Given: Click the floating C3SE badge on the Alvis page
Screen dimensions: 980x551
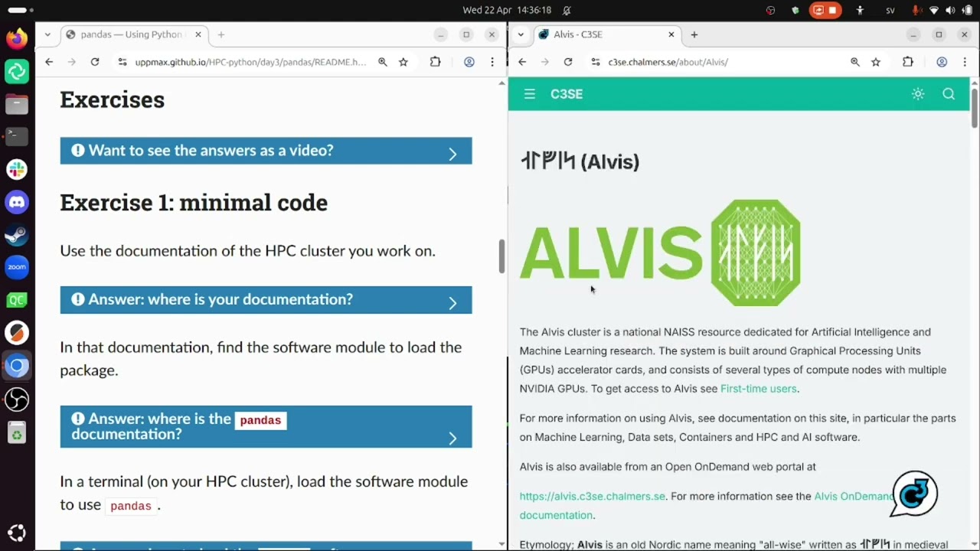Looking at the screenshot, I should (x=915, y=494).
